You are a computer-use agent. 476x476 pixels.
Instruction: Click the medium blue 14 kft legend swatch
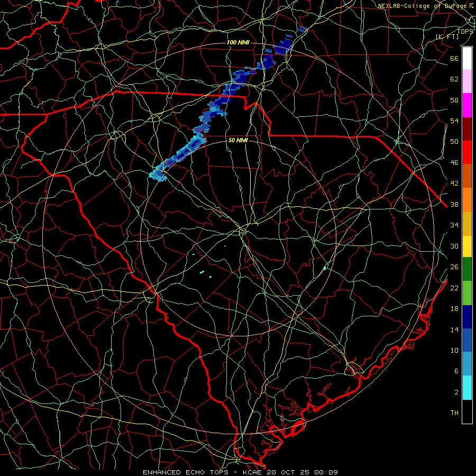click(x=467, y=340)
